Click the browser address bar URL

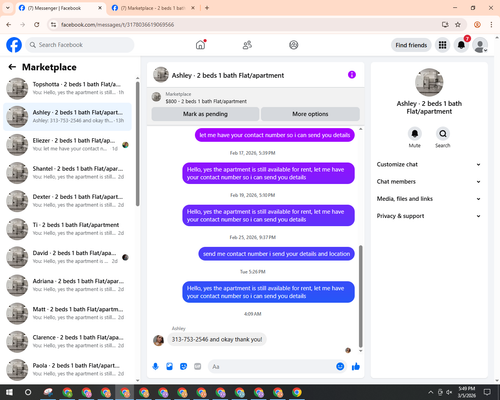pos(117,25)
